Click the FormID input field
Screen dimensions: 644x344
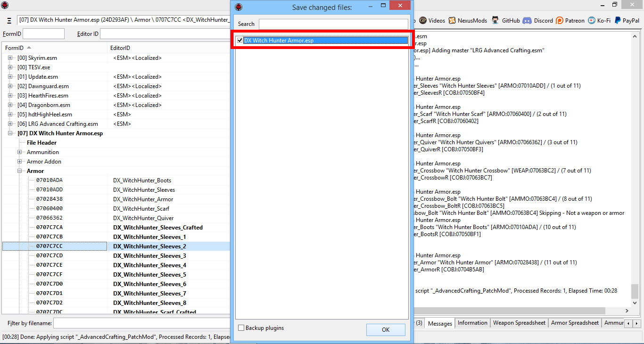click(x=43, y=34)
